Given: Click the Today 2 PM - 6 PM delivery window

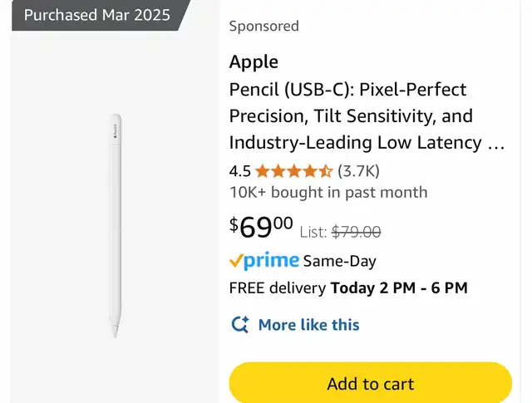Looking at the screenshot, I should point(399,288).
